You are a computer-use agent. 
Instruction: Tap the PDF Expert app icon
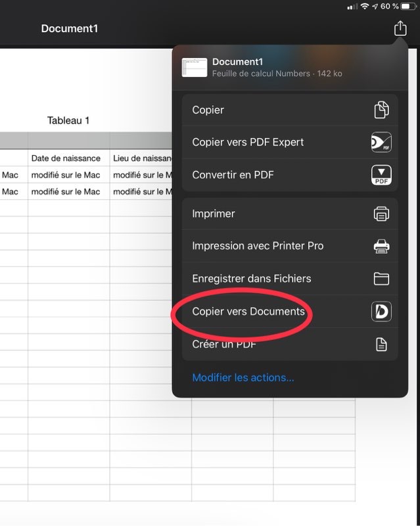tap(381, 143)
